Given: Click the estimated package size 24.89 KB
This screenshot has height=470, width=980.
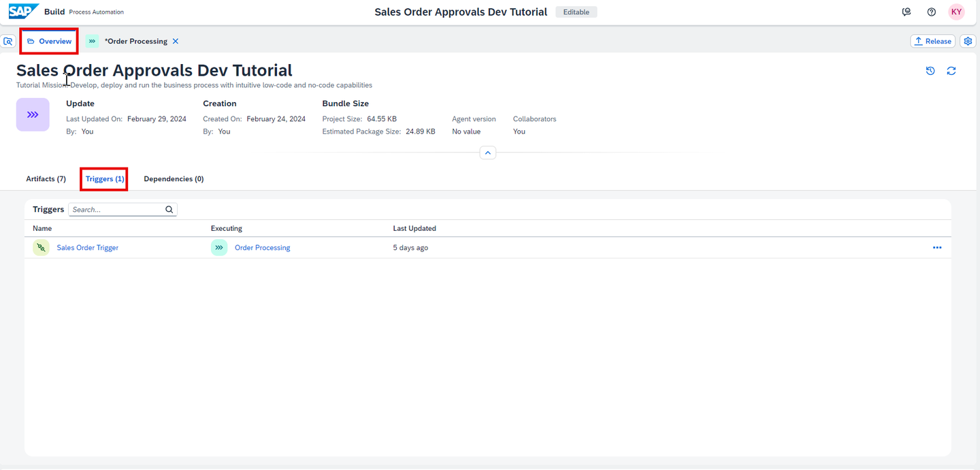Looking at the screenshot, I should pyautogui.click(x=421, y=131).
